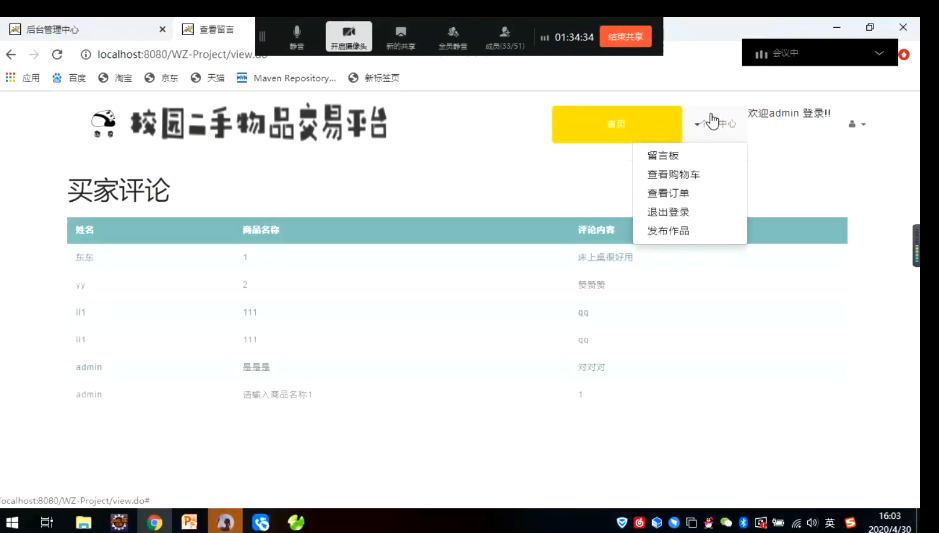
Task: Open the user account dropdown icon
Action: point(856,124)
